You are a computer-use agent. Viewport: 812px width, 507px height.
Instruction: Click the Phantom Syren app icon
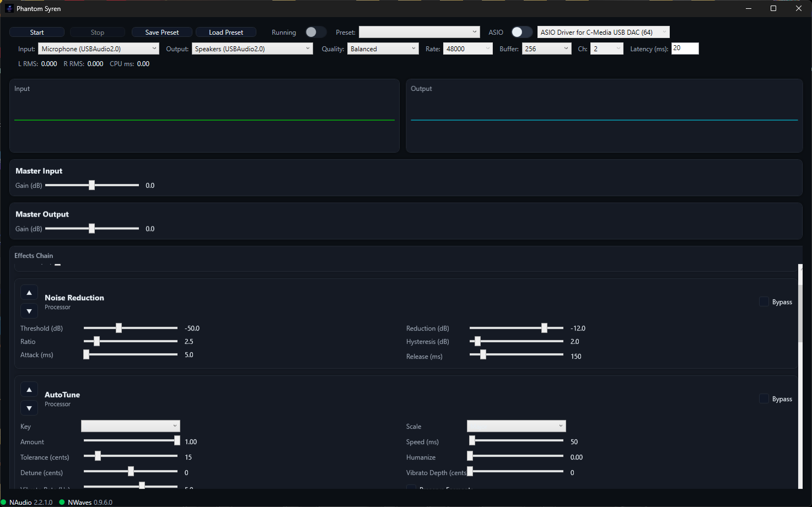coord(9,8)
